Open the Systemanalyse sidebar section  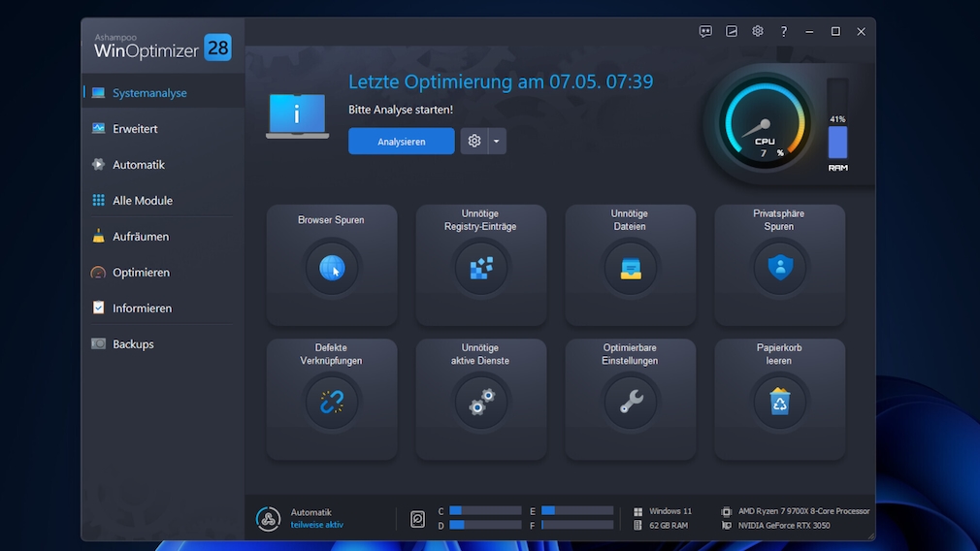point(162,92)
